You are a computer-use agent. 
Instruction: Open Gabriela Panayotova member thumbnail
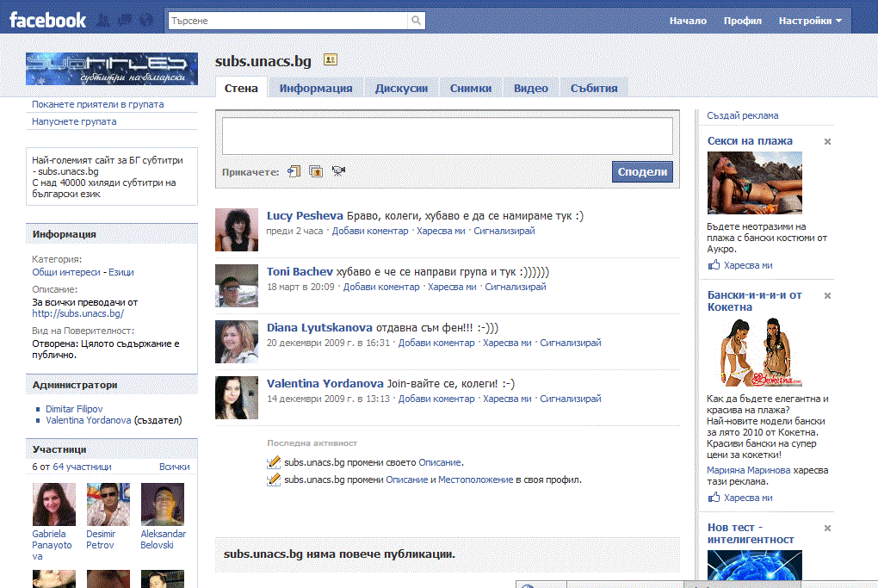53,504
